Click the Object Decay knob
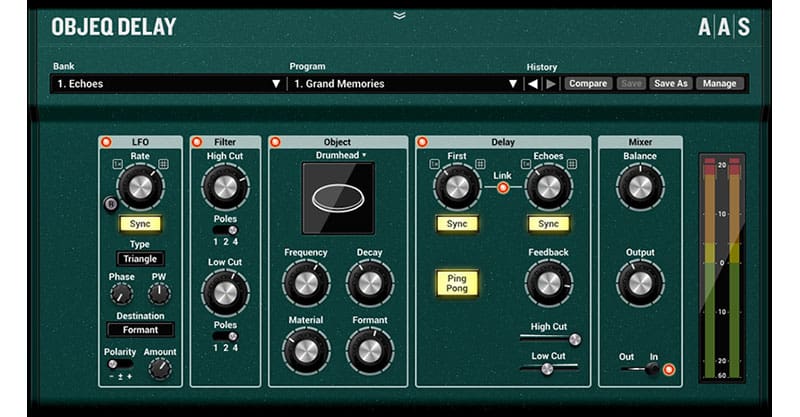Viewport: 800px width, 417px height. tap(370, 283)
